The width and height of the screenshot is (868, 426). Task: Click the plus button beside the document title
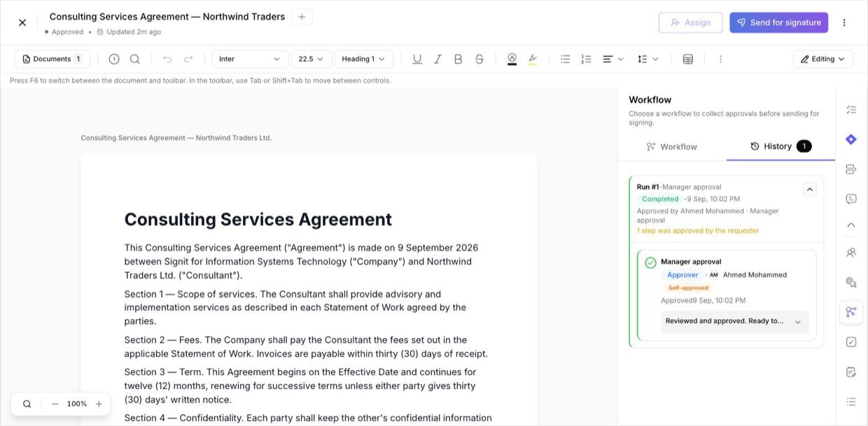(x=302, y=17)
